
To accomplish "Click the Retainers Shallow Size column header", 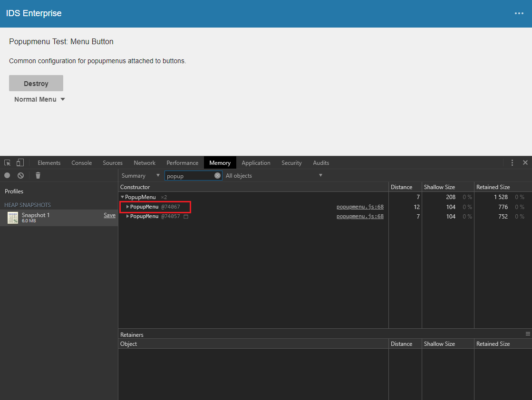I will coord(448,344).
